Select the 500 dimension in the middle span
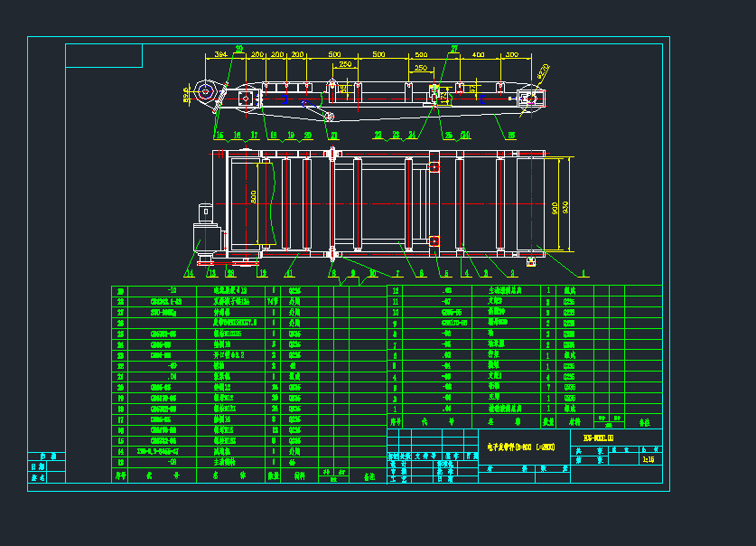This screenshot has width=756, height=546. coord(378,52)
